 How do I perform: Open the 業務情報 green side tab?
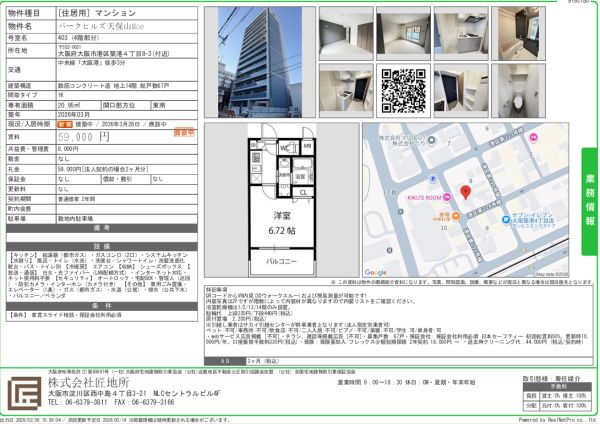coord(590,201)
